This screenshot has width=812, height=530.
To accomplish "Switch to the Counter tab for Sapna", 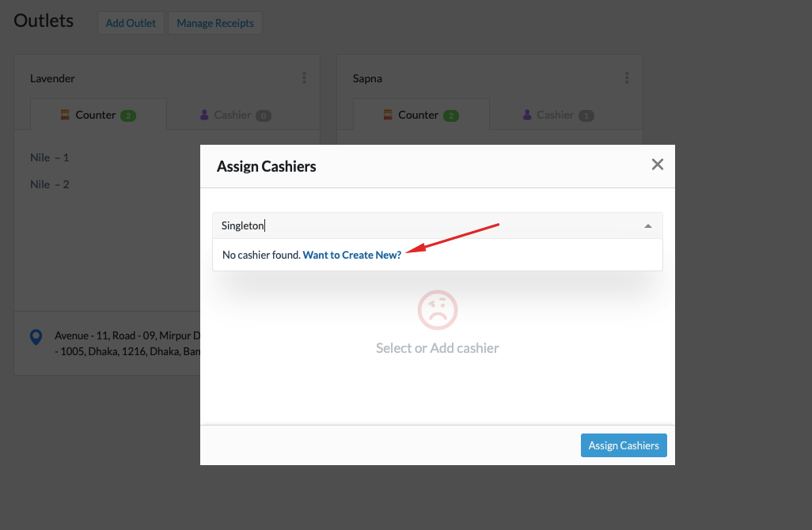I will [x=420, y=114].
